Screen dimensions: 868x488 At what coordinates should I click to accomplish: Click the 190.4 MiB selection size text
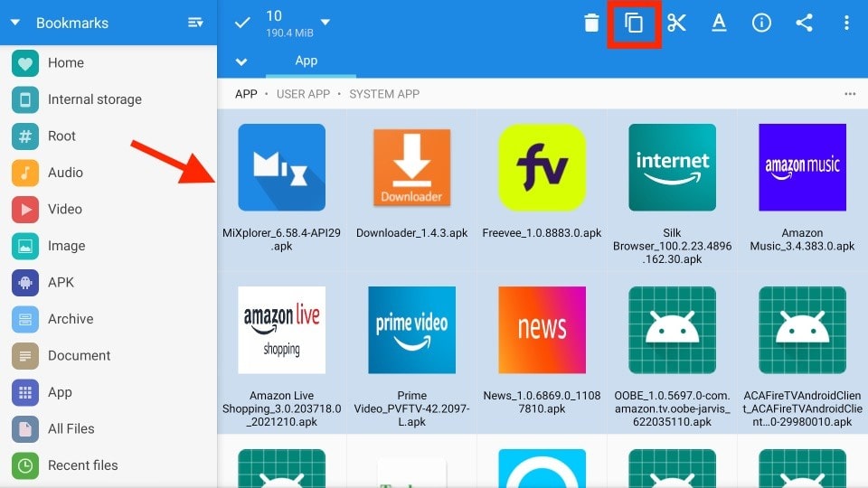click(x=289, y=33)
